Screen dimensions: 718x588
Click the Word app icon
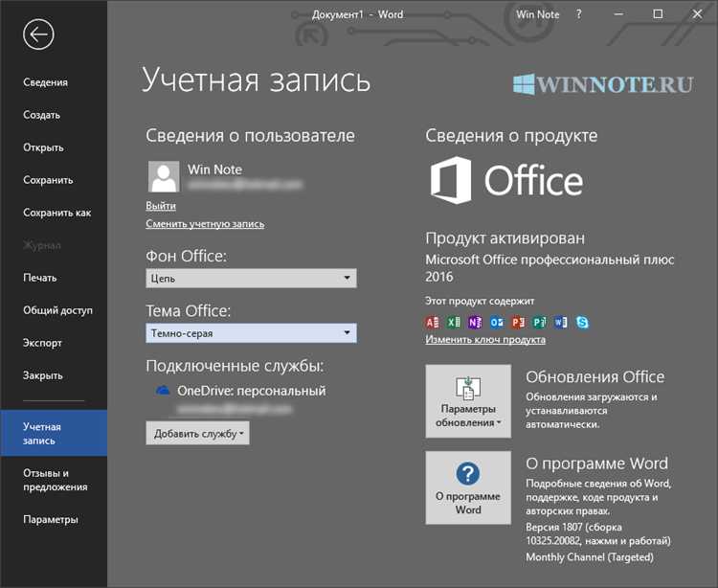point(560,323)
